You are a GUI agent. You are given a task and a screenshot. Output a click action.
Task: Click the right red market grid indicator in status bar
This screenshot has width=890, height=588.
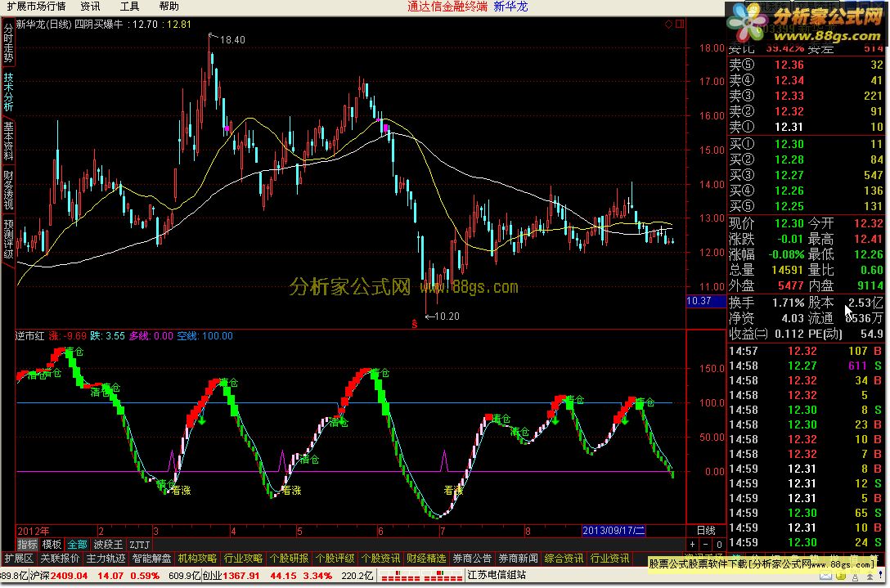443,577
